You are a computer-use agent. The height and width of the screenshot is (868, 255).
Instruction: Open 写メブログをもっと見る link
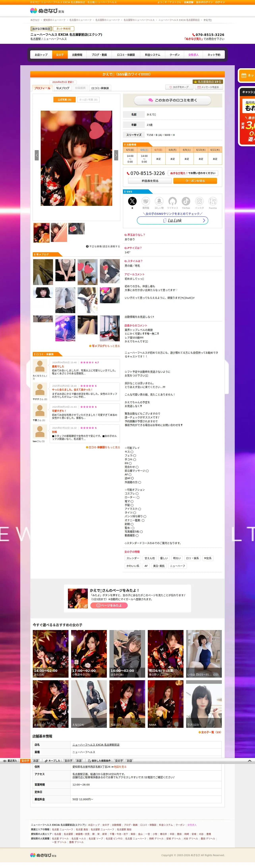(105, 346)
